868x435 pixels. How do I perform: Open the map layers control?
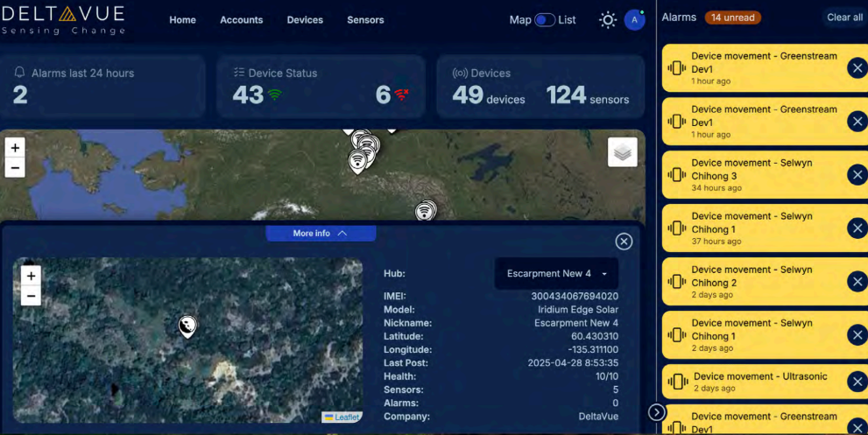click(623, 152)
